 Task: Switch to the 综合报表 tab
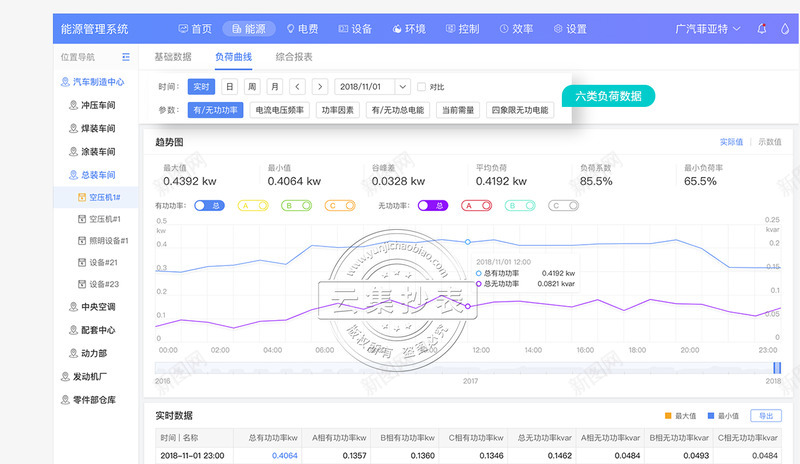[x=294, y=57]
